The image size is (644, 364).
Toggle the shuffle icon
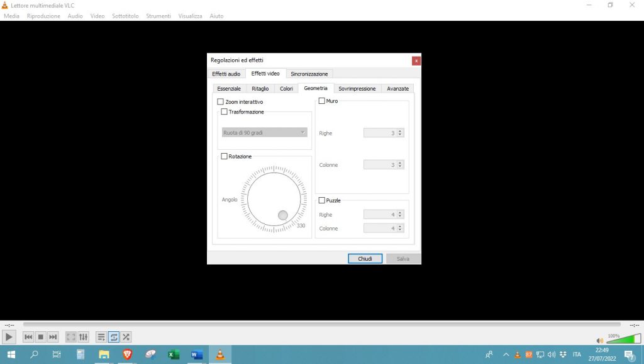126,338
